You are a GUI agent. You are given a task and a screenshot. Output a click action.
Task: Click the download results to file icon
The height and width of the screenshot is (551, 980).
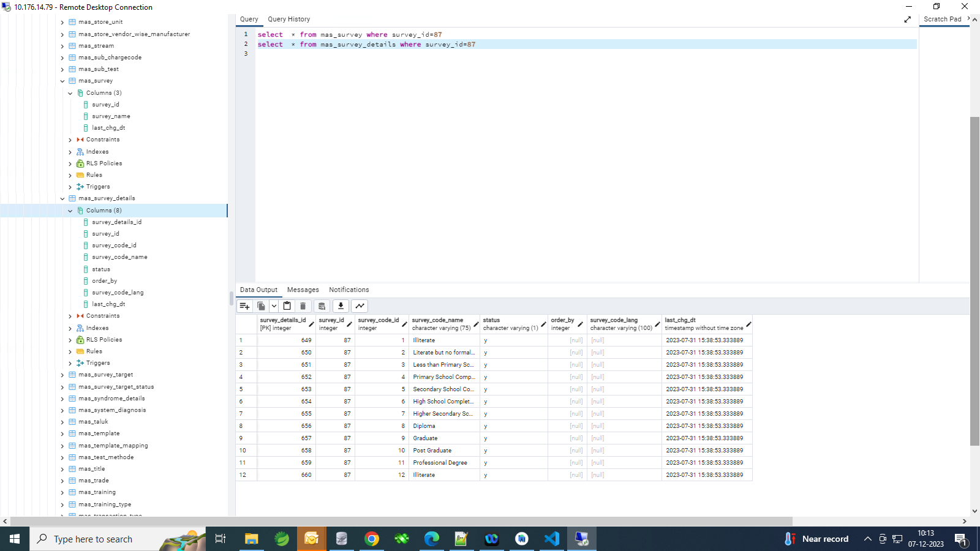pyautogui.click(x=341, y=306)
